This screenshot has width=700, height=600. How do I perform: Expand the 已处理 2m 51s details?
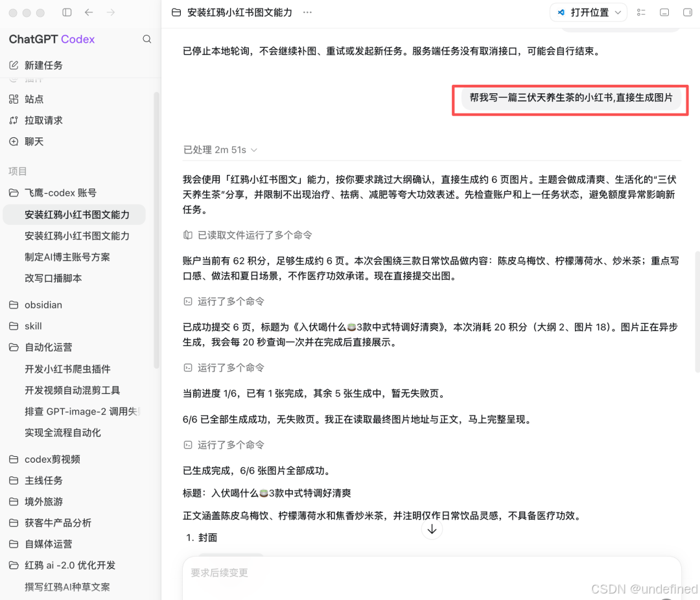click(220, 150)
